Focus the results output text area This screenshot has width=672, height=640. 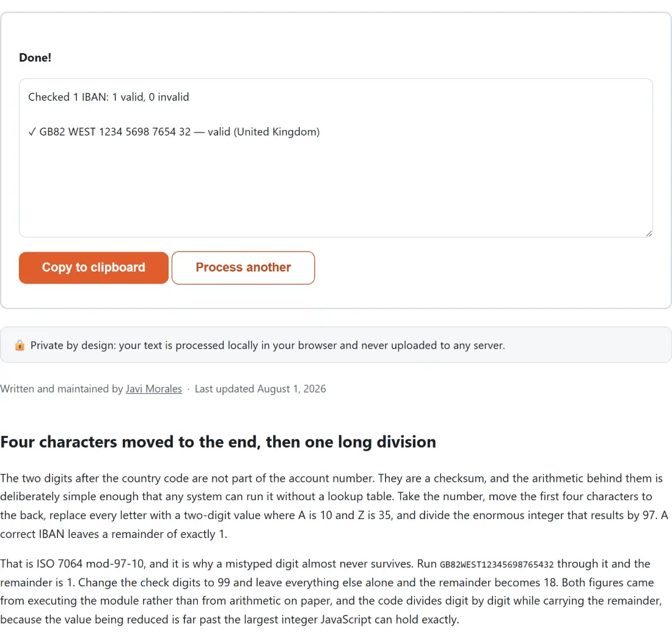[x=335, y=158]
